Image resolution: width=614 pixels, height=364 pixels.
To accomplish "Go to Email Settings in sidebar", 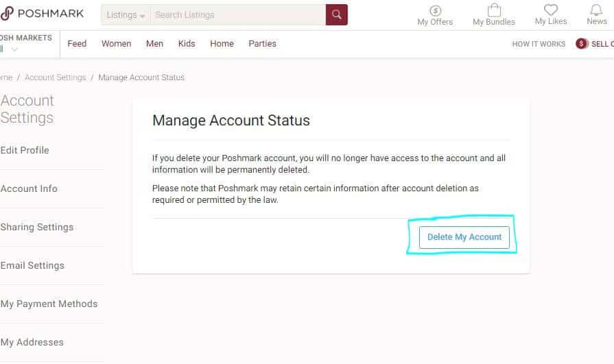I will (x=32, y=266).
